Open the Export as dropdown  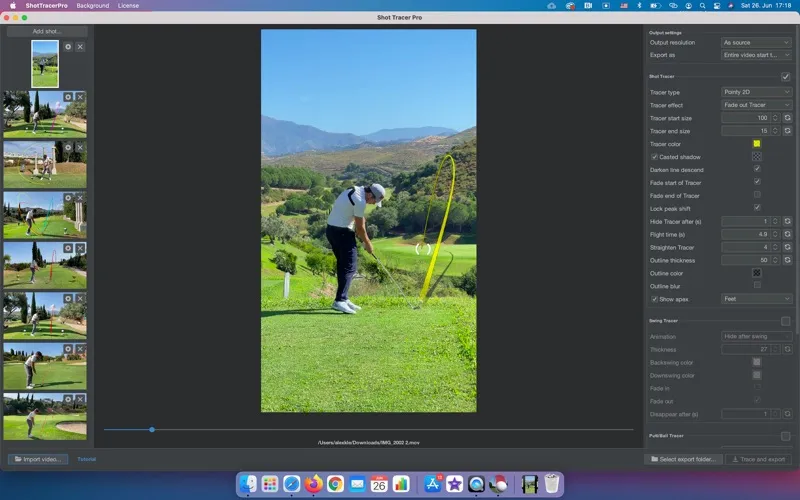756,55
